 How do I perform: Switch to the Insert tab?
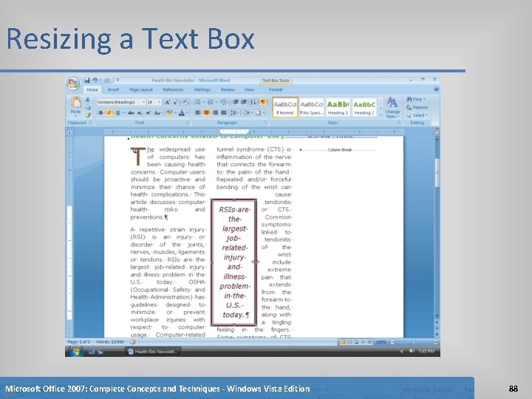pyautogui.click(x=113, y=89)
